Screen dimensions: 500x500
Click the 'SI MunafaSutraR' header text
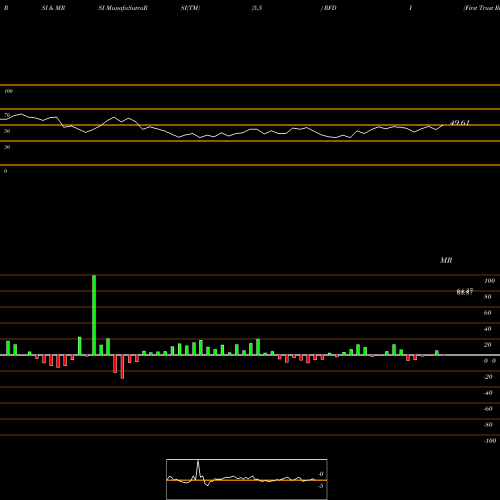coord(123,8)
